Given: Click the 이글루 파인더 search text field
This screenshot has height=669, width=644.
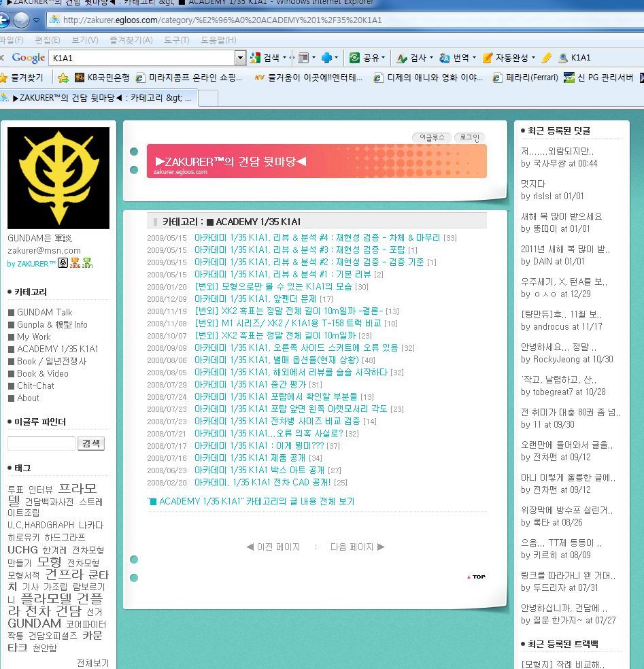Looking at the screenshot, I should click(41, 443).
